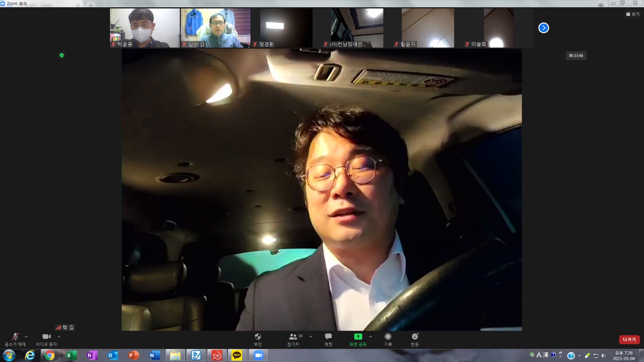
Task: Open video options arrow beside 비디오 중지
Action: tap(59, 337)
